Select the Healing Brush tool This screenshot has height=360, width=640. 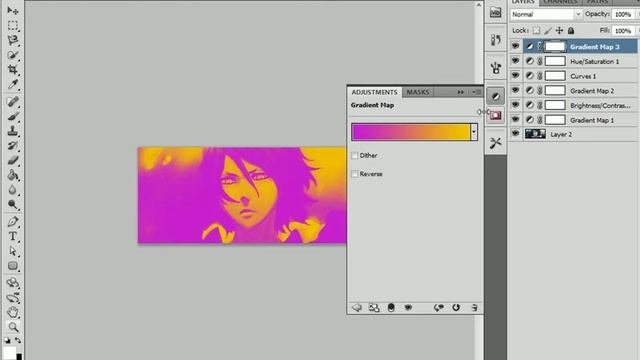13,101
